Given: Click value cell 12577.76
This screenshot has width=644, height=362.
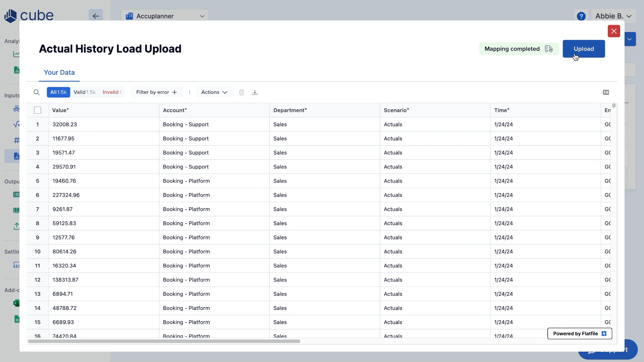Looking at the screenshot, I should pos(104,237).
